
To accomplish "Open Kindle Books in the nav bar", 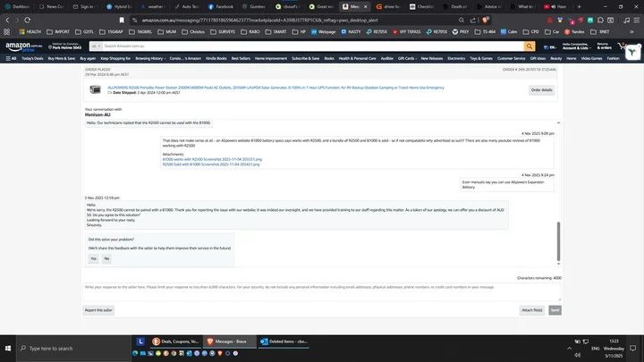I will (x=216, y=59).
